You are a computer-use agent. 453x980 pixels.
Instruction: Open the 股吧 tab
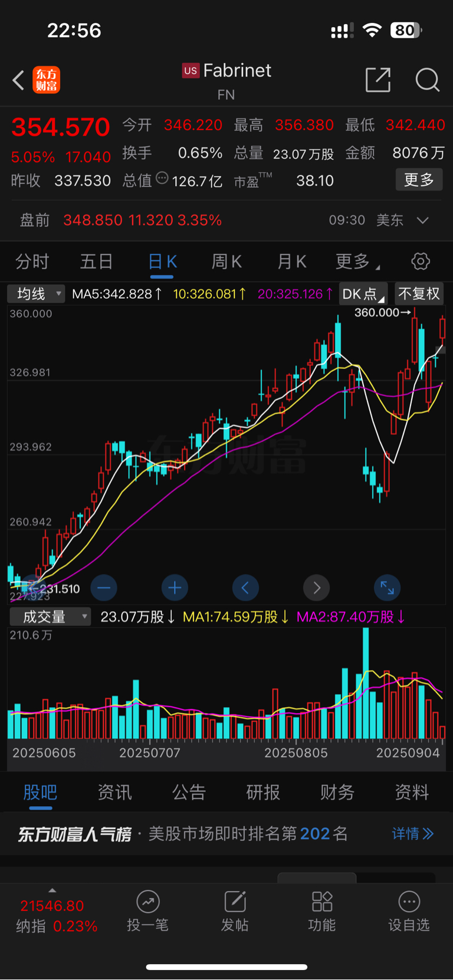[40, 793]
